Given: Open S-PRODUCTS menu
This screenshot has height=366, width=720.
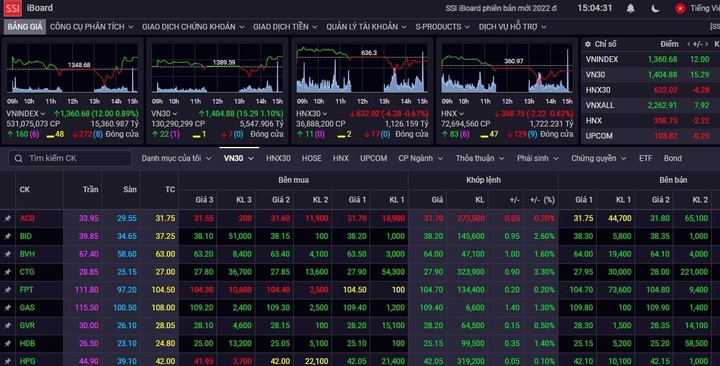Looking at the screenshot, I should click(x=443, y=27).
